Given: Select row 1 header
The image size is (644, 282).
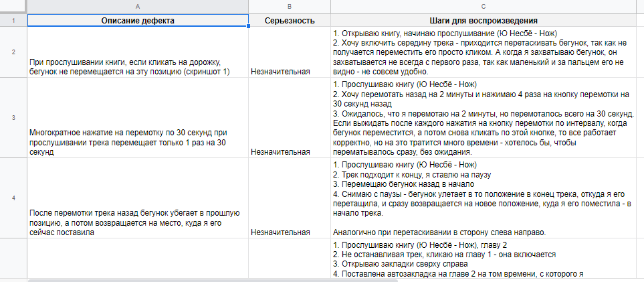Looking at the screenshot, I should pos(13,20).
